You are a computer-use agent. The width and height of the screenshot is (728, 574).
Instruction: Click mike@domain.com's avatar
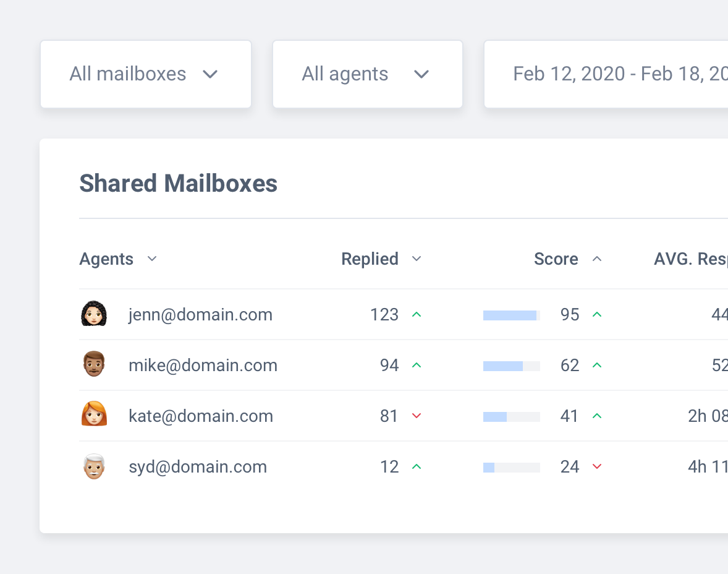(93, 365)
